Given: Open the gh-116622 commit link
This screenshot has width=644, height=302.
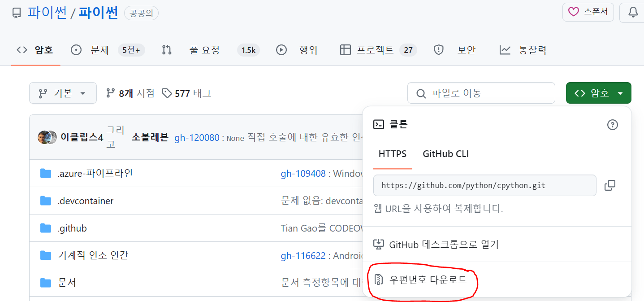Looking at the screenshot, I should 303,255.
